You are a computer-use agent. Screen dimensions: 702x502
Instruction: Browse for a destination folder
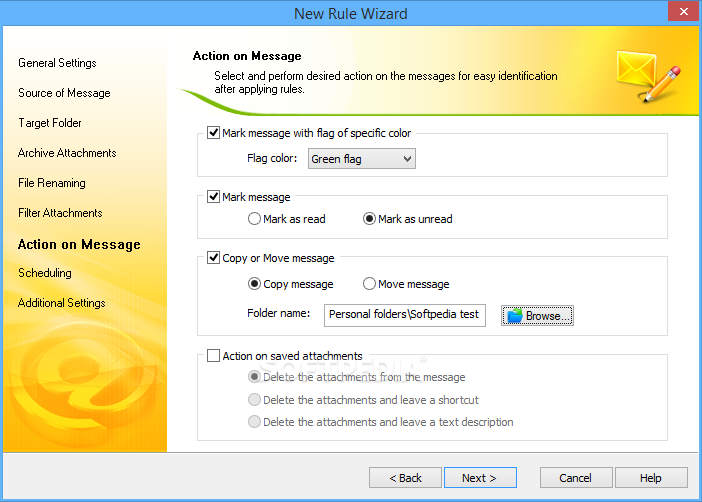pyautogui.click(x=537, y=316)
